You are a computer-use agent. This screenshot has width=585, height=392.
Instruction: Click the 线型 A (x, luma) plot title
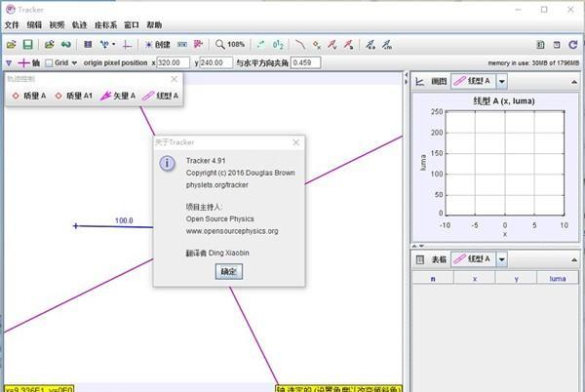504,101
